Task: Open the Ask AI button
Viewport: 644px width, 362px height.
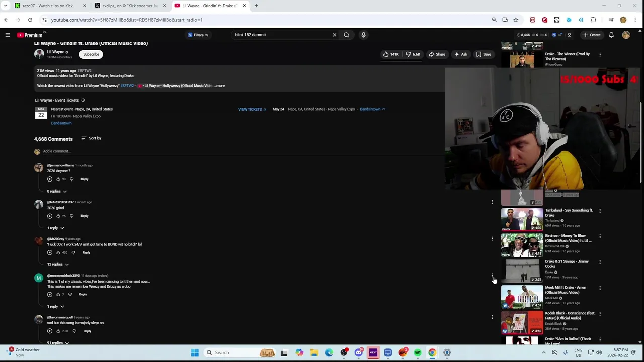Action: [461, 54]
